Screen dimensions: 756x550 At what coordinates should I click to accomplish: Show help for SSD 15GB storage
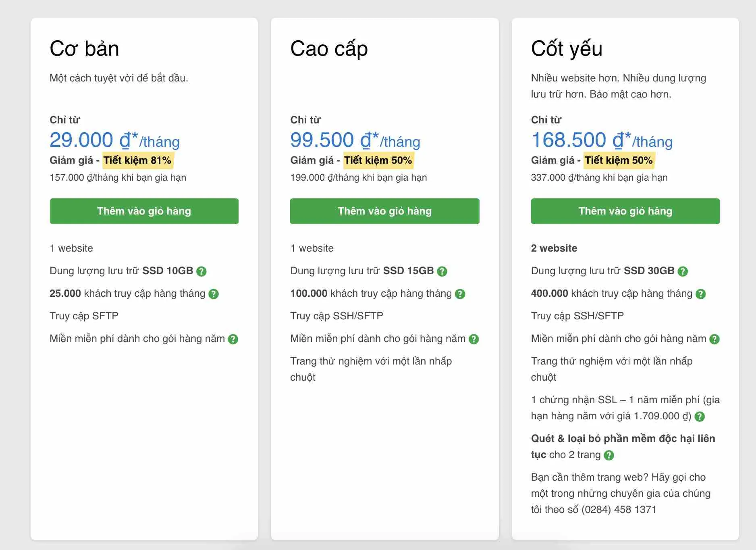pyautogui.click(x=442, y=271)
